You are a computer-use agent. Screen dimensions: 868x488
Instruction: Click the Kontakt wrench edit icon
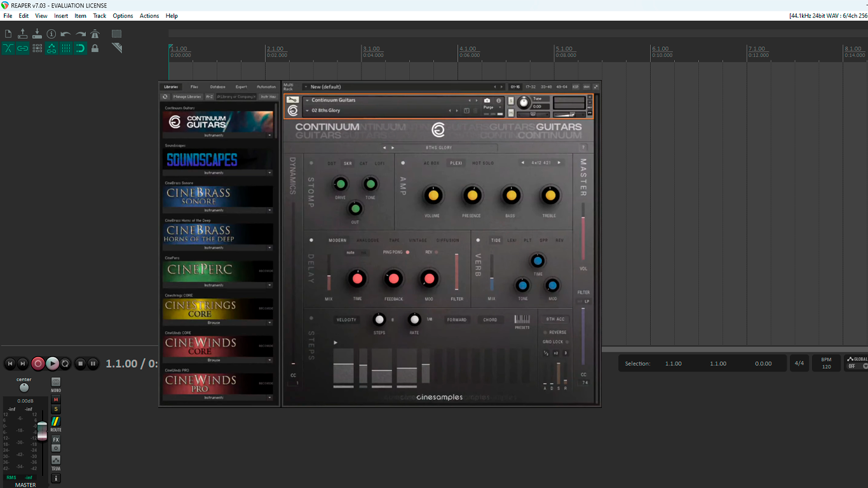(x=292, y=100)
